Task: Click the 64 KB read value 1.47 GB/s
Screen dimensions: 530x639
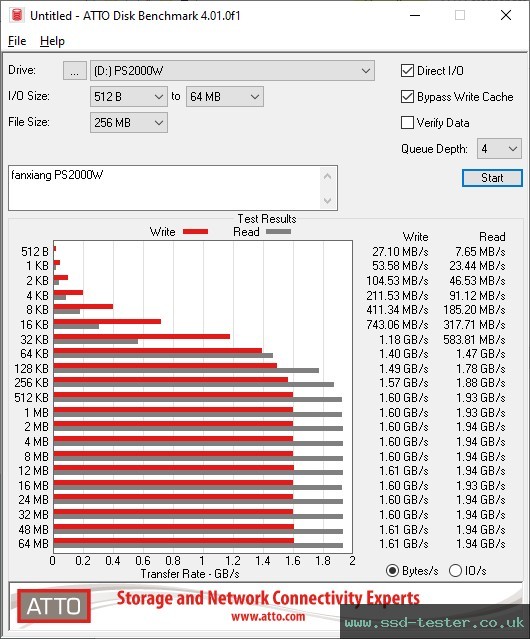Action: click(x=481, y=354)
